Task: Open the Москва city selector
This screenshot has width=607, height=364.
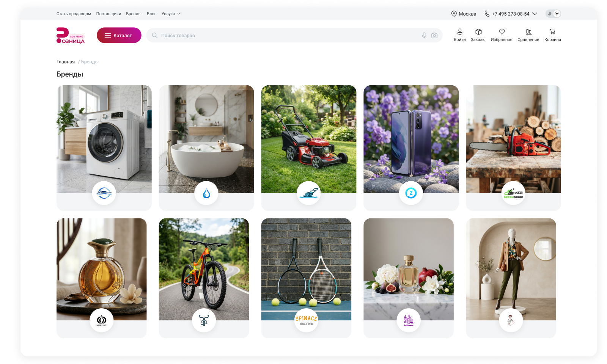Action: pos(464,14)
